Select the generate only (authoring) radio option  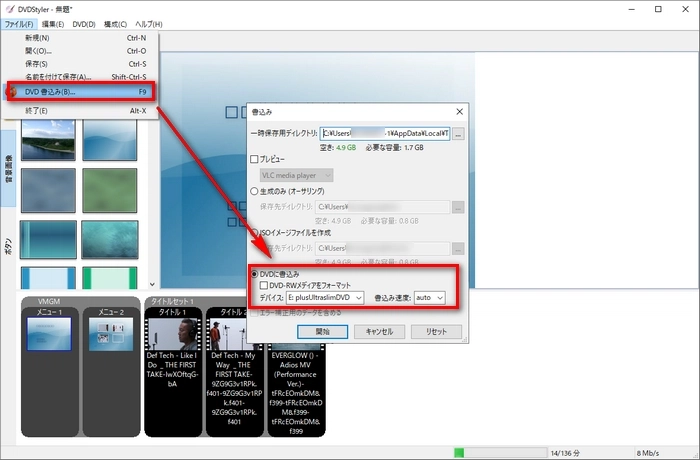(x=254, y=190)
